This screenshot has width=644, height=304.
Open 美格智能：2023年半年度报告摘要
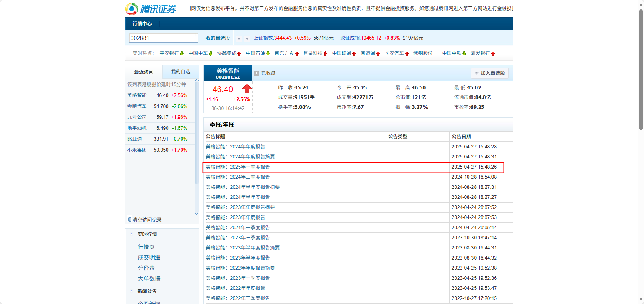click(x=243, y=248)
